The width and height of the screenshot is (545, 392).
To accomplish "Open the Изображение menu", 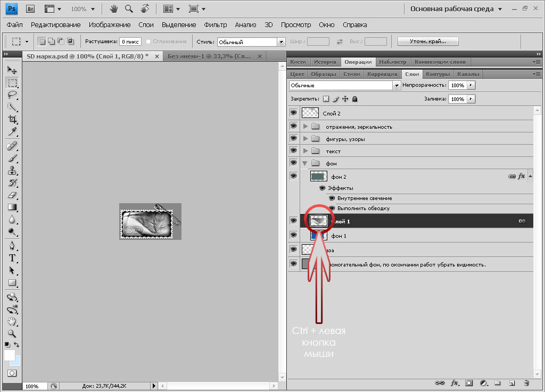I will click(110, 24).
